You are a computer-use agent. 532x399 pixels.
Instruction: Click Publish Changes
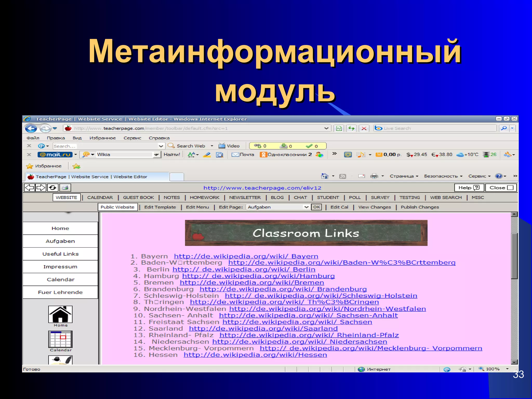tap(420, 207)
